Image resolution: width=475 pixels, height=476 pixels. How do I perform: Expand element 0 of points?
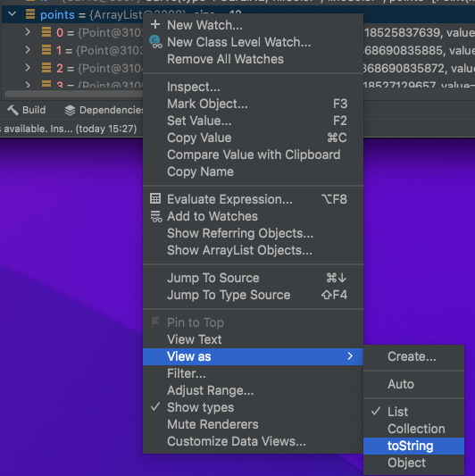coord(28,32)
